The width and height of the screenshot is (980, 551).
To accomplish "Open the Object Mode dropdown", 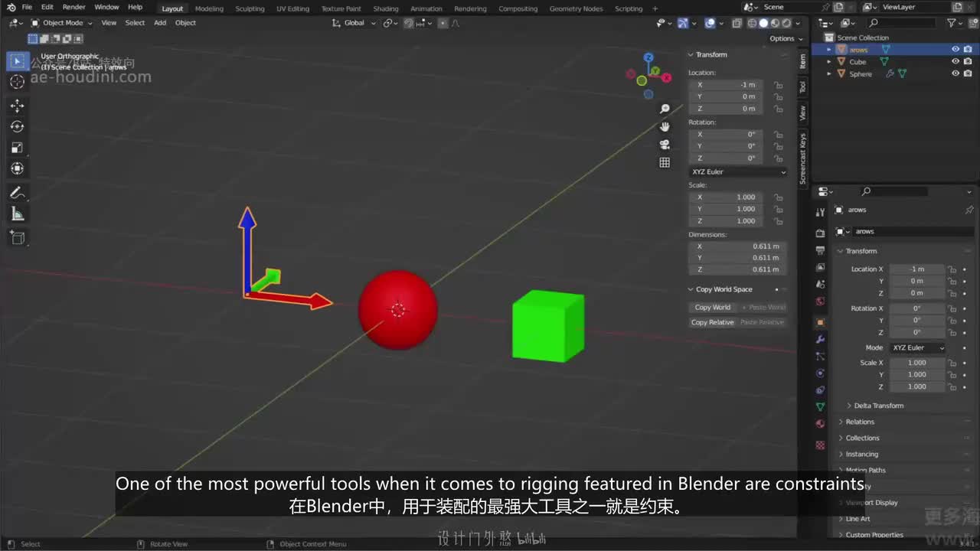I will [x=61, y=23].
